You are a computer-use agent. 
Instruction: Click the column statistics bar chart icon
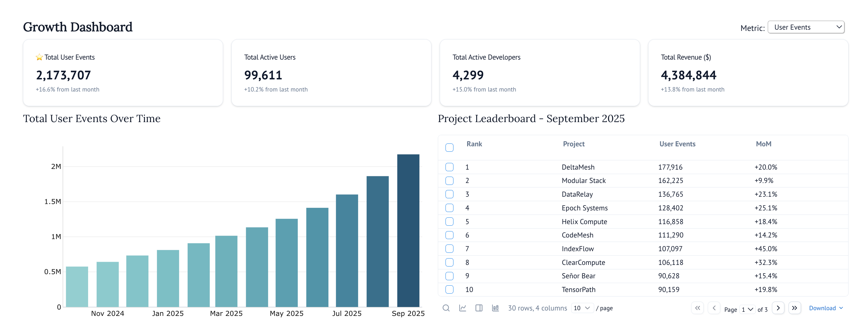coord(495,308)
